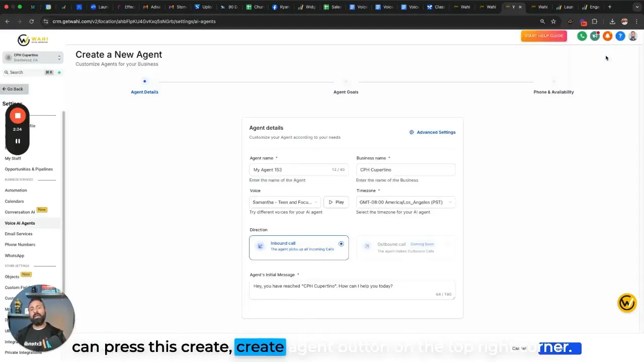This screenshot has width=644, height=362.
Task: Click the blue help question mark icon
Action: coord(620,36)
